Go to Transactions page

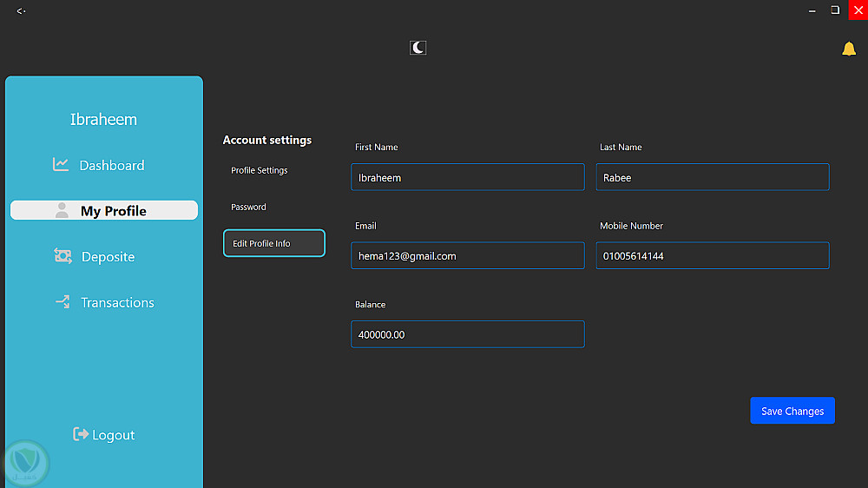click(117, 302)
